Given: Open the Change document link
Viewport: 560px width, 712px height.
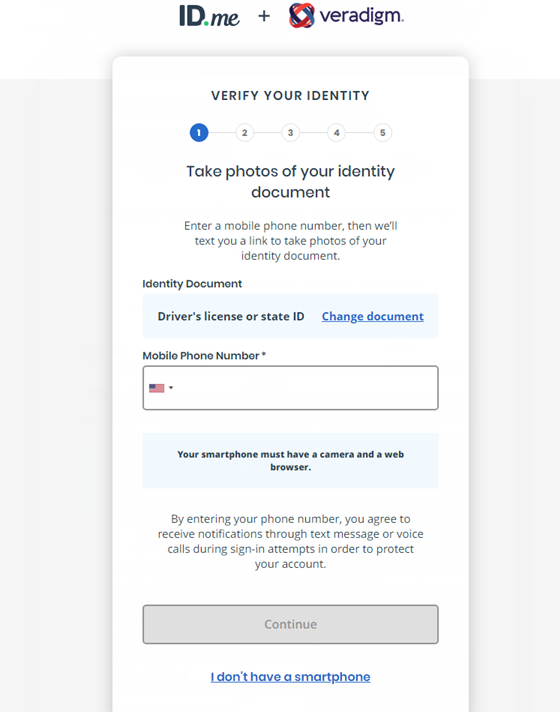Looking at the screenshot, I should coord(373,316).
